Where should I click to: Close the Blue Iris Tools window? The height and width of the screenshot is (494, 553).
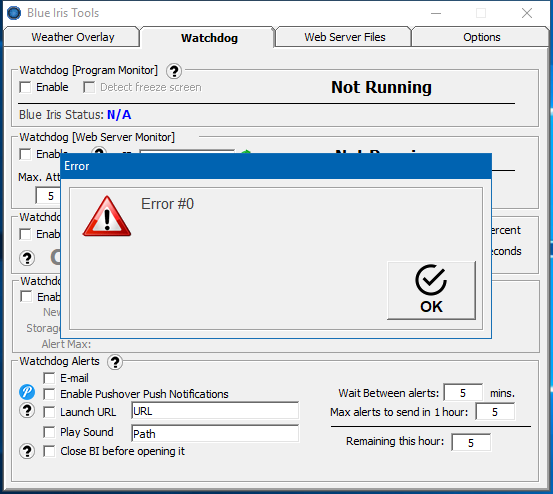tap(527, 13)
